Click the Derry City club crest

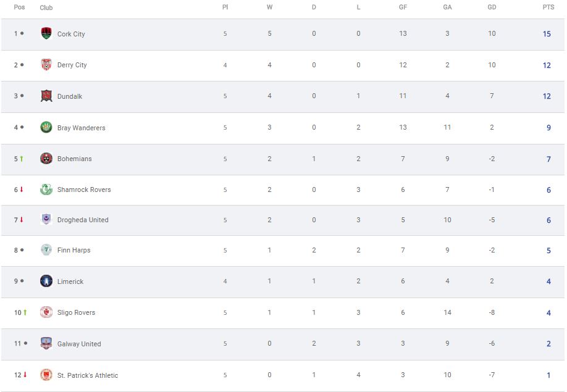(x=46, y=65)
